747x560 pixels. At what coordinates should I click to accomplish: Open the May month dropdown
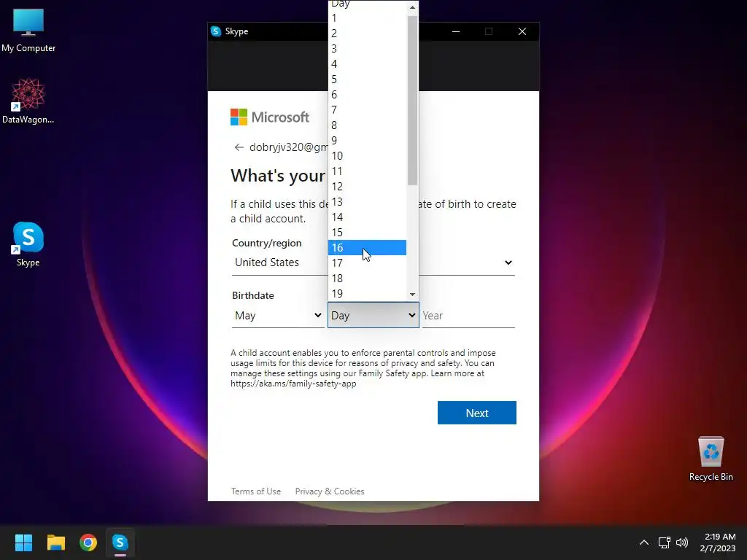[278, 315]
